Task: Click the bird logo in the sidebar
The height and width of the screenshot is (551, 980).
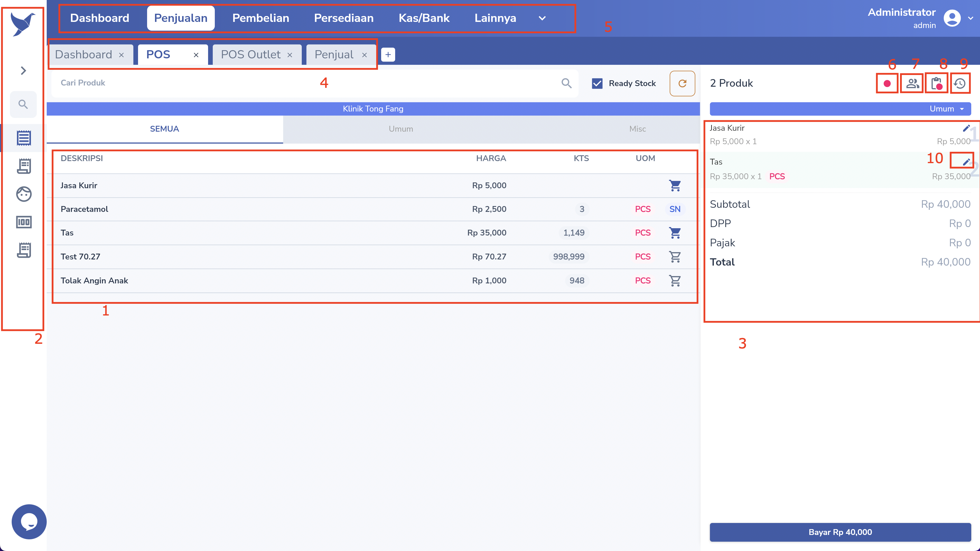Action: pyautogui.click(x=23, y=24)
